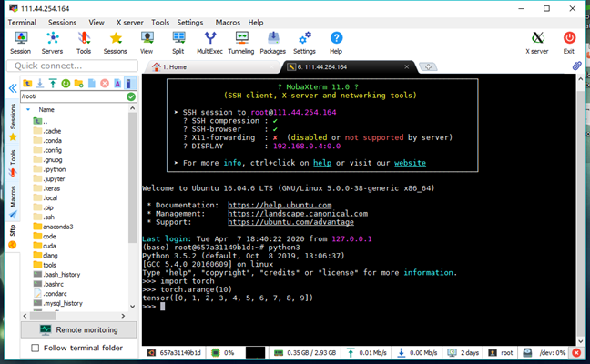
Task: Create a new file SFTP icon
Action: point(91,83)
